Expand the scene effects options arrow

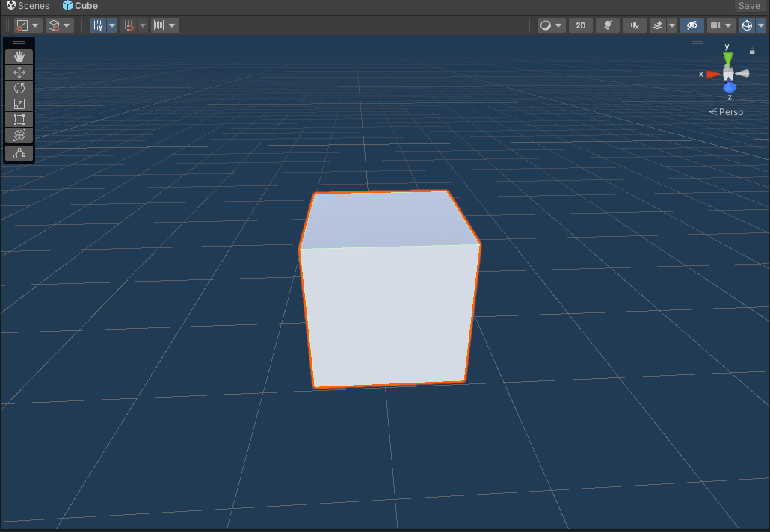(x=672, y=25)
